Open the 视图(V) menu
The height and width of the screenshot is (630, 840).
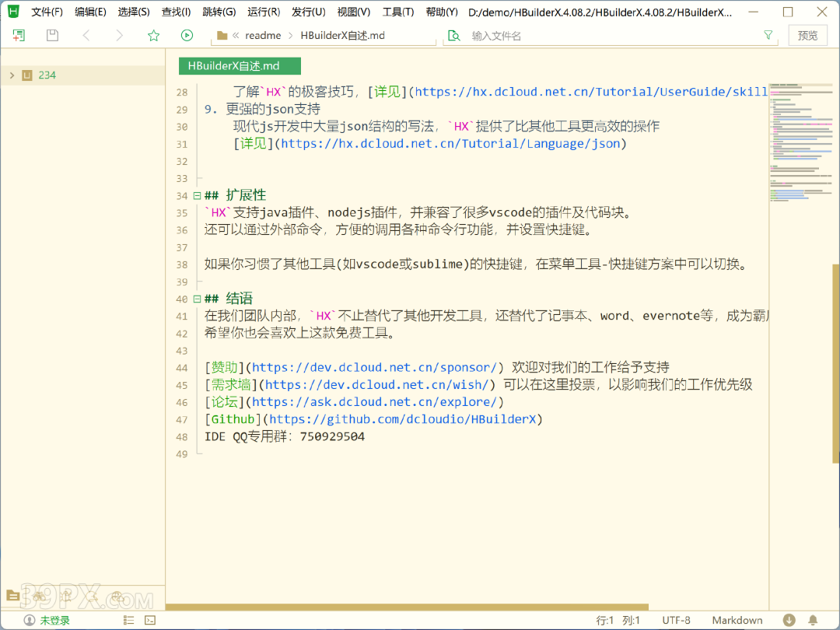(354, 12)
